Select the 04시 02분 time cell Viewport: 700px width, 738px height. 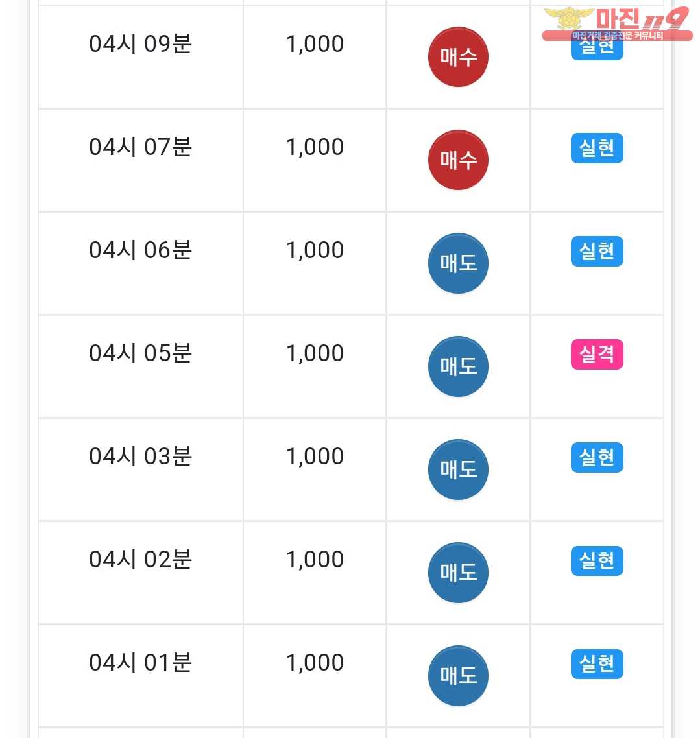(140, 560)
